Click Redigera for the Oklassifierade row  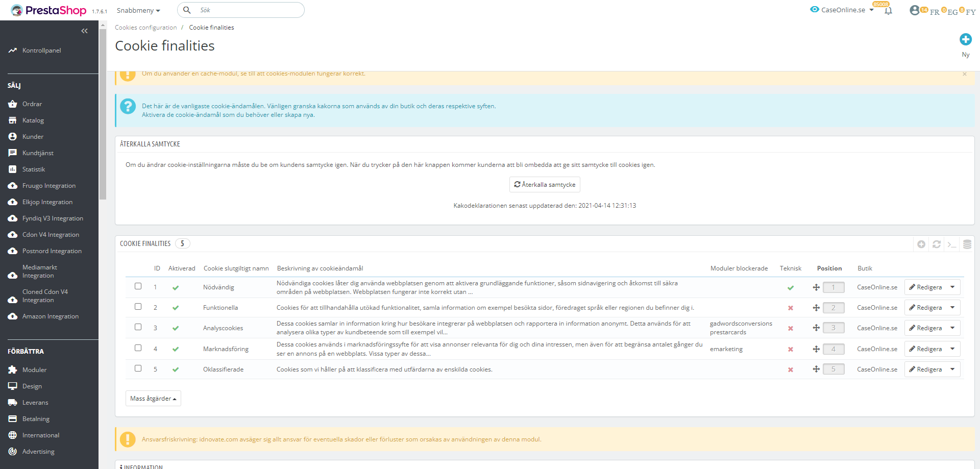pyautogui.click(x=925, y=369)
